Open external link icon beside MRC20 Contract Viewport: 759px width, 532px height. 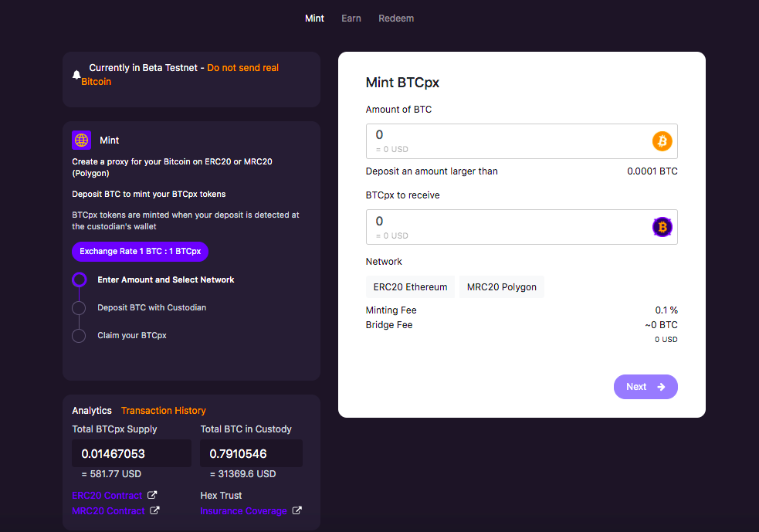pos(154,510)
